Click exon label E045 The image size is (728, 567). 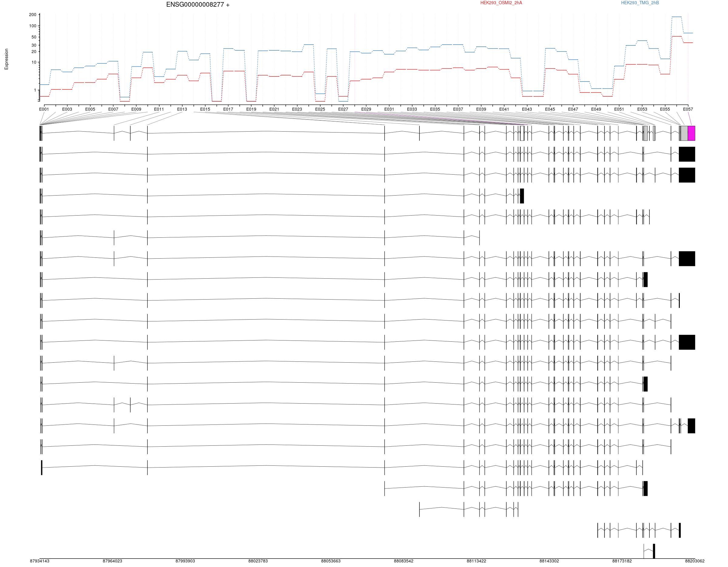(x=550, y=109)
